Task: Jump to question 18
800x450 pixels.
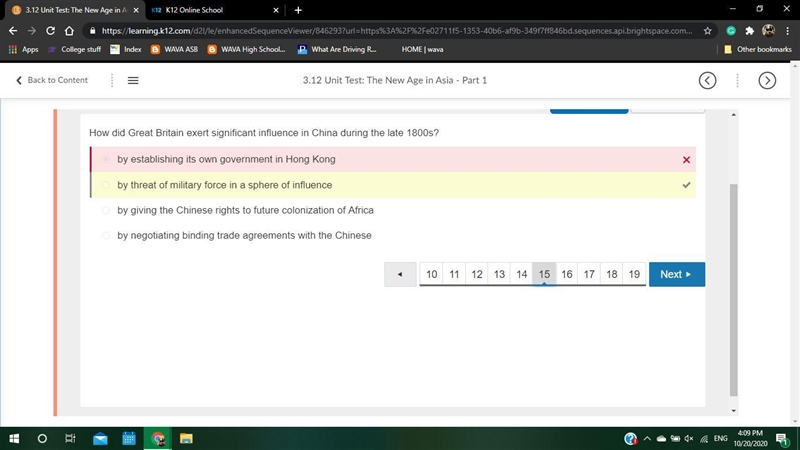Action: [x=611, y=274]
